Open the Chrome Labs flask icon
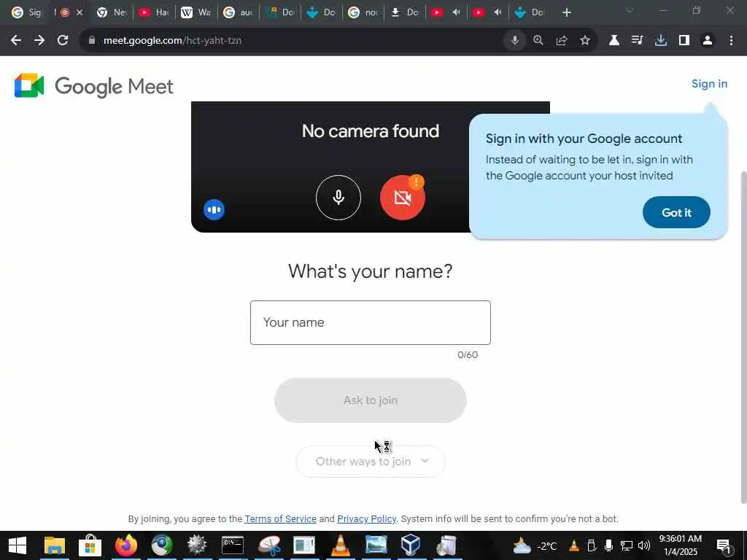747x560 pixels. (614, 41)
